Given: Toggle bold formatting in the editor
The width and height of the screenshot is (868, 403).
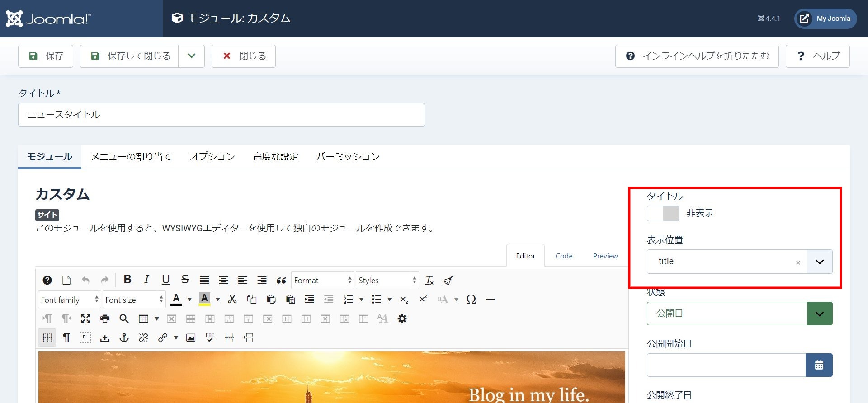Looking at the screenshot, I should pyautogui.click(x=127, y=280).
